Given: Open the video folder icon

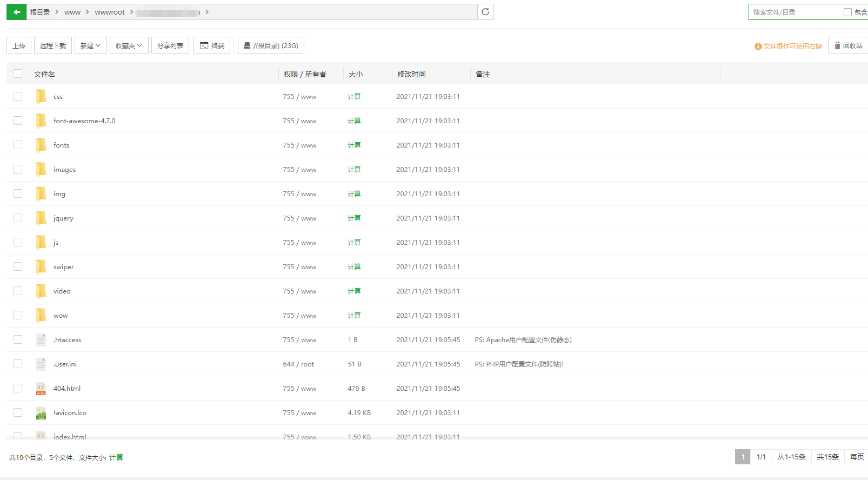Looking at the screenshot, I should pos(41,291).
